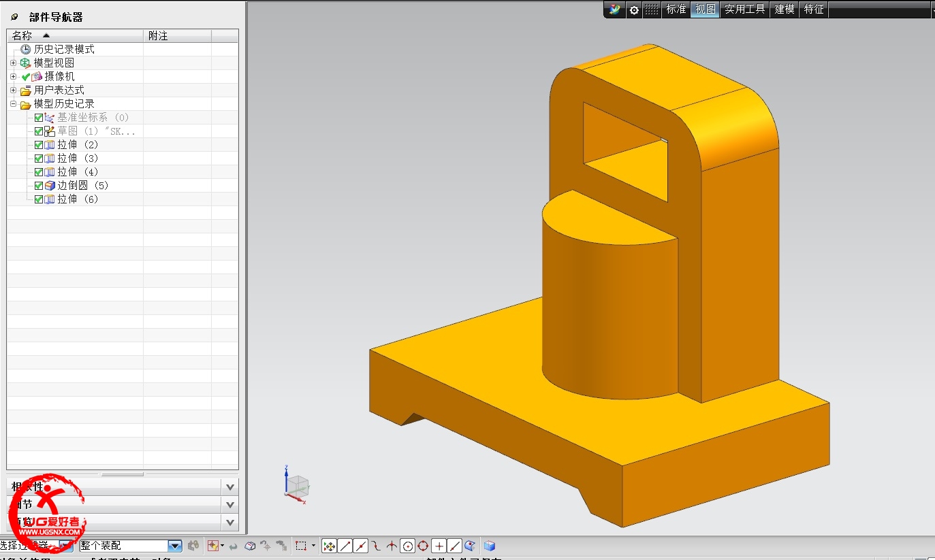Expand the 用户表达式 tree node

click(x=13, y=90)
